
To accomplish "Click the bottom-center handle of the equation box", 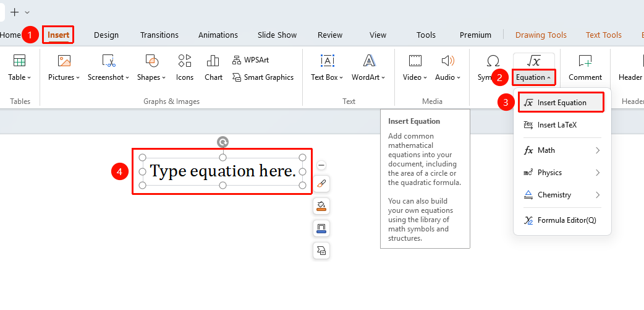I will (x=222, y=186).
